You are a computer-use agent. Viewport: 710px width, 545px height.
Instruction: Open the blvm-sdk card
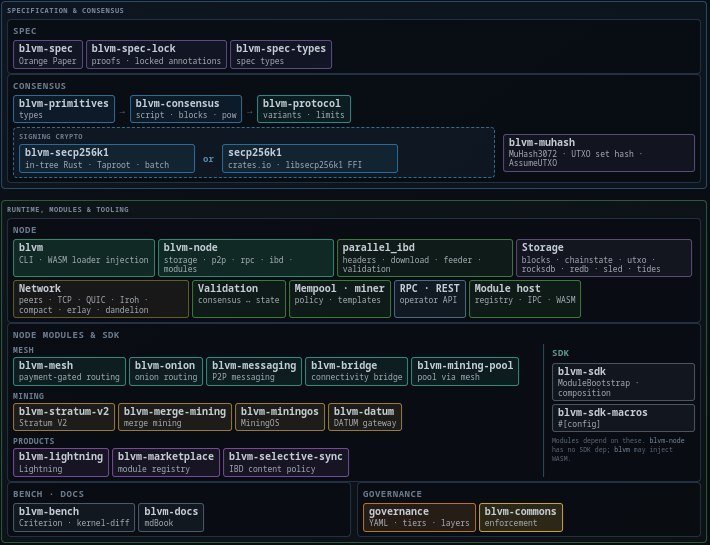coord(623,382)
